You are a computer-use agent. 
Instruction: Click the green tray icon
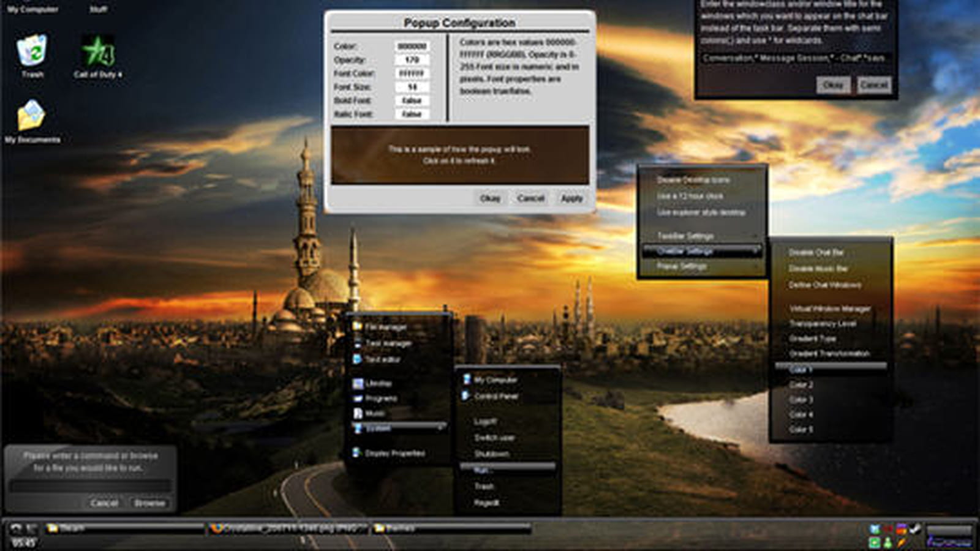[x=875, y=542]
